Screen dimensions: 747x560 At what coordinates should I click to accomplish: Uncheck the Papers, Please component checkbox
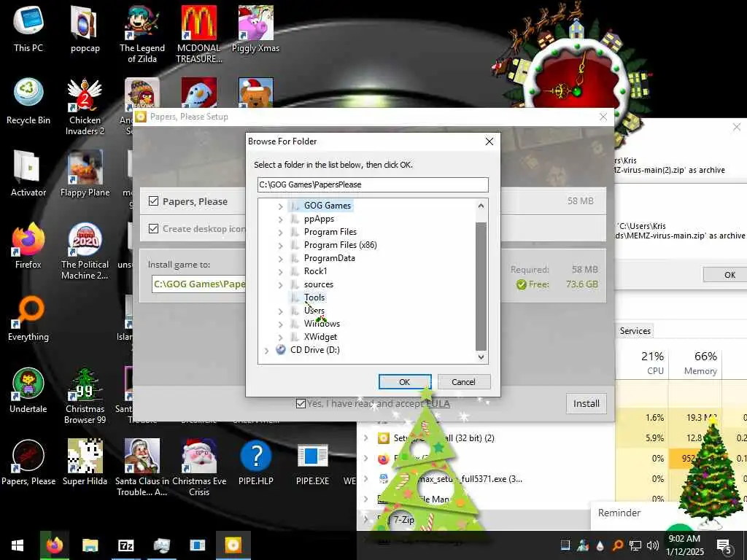click(153, 201)
